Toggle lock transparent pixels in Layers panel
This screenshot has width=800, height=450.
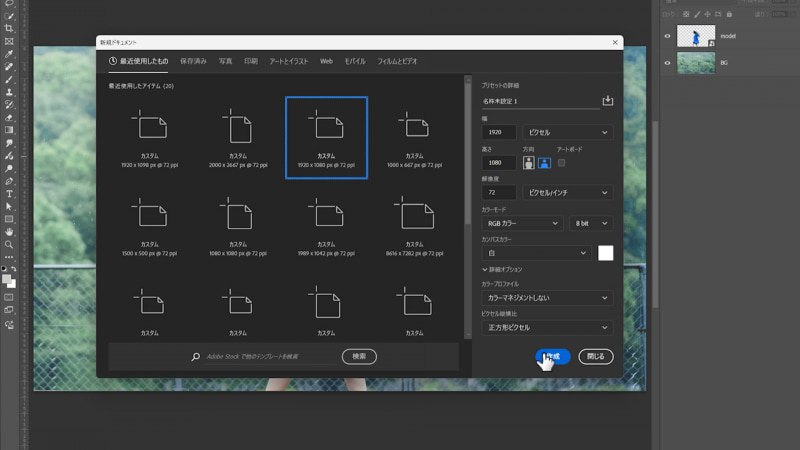point(686,14)
